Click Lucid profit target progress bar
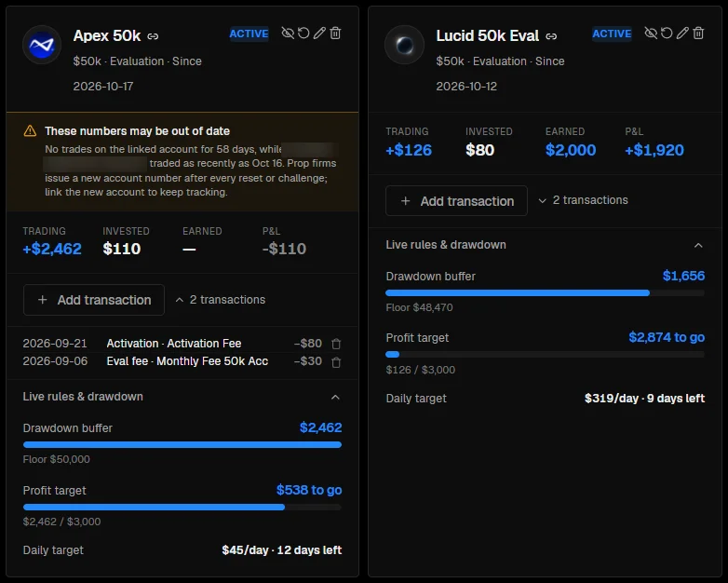The image size is (728, 583). pyautogui.click(x=546, y=355)
